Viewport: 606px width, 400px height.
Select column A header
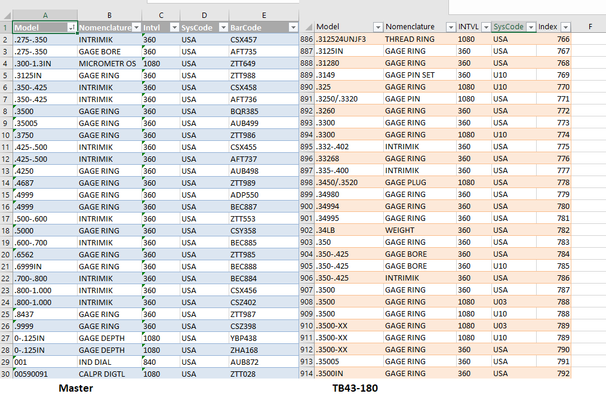[45, 15]
